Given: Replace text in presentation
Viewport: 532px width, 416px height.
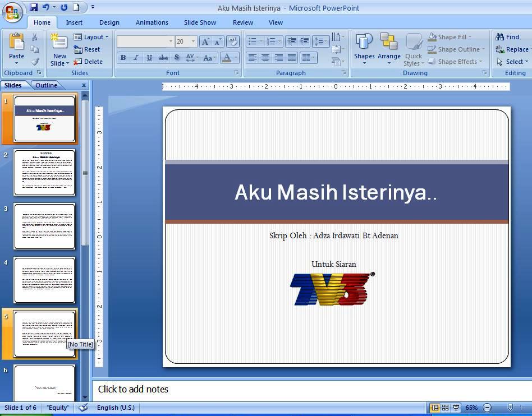Looking at the screenshot, I should (512, 49).
